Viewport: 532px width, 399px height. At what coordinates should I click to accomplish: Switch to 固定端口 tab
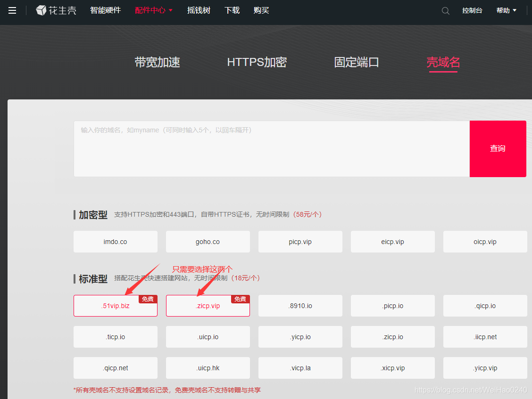[356, 62]
